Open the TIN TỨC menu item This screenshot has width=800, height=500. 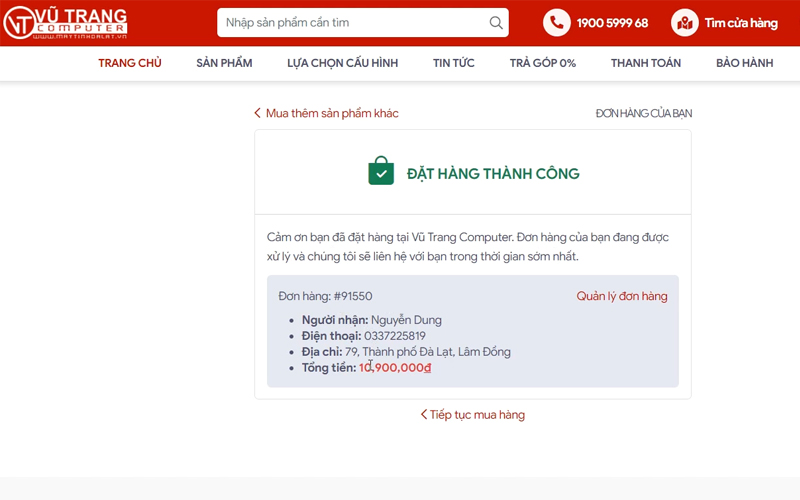coord(454,63)
